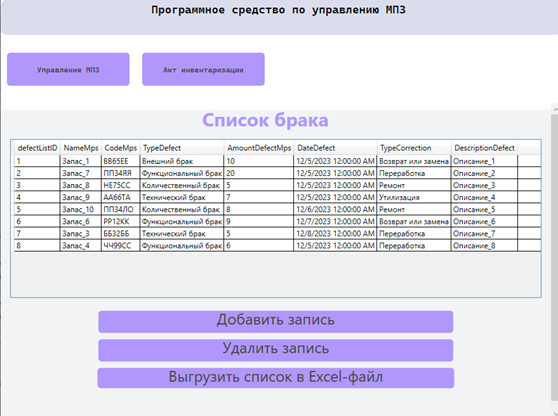Viewport: 558px width, 416px height.
Task: Click the code cell ЧЧ99СС
Action: (121, 246)
